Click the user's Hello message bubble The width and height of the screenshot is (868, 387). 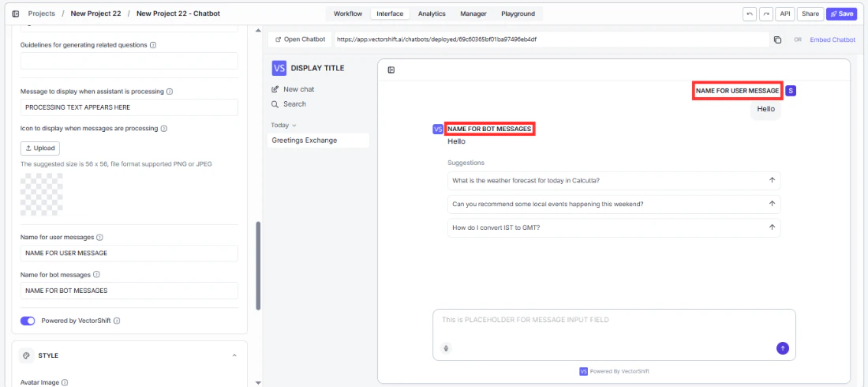(x=765, y=109)
